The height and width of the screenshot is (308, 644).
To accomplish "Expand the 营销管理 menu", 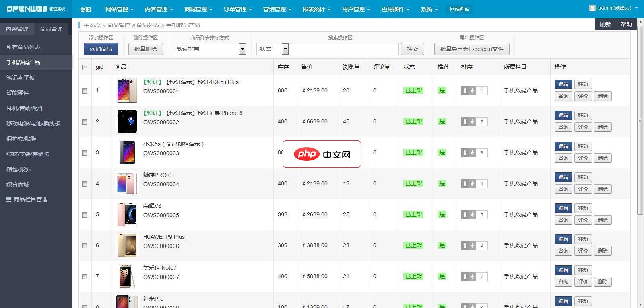I will pos(277,9).
